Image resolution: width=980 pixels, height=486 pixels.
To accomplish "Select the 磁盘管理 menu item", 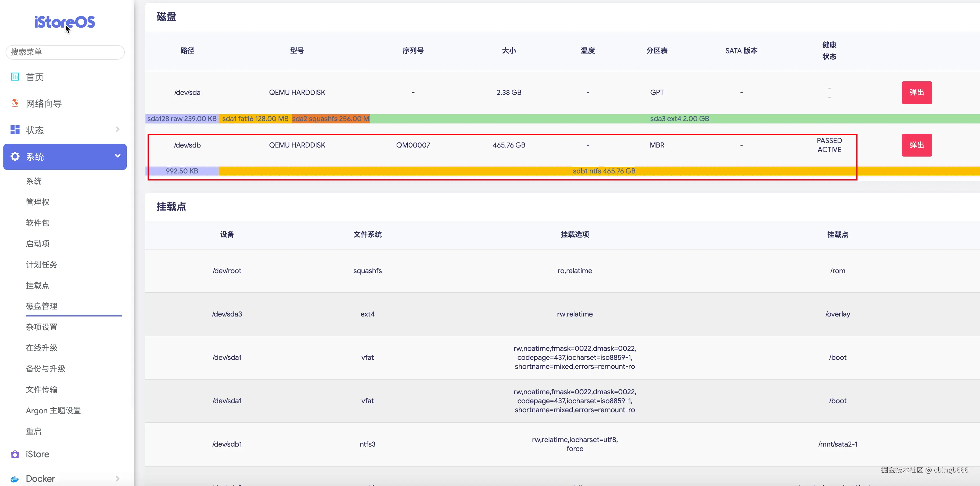I will [41, 306].
